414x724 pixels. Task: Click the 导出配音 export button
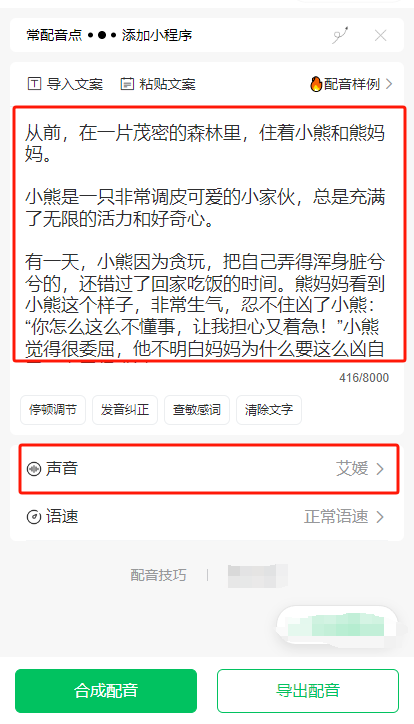(308, 691)
